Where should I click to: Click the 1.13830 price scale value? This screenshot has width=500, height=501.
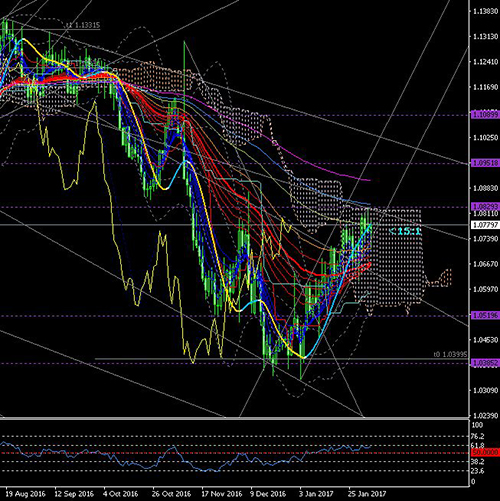coord(486,11)
